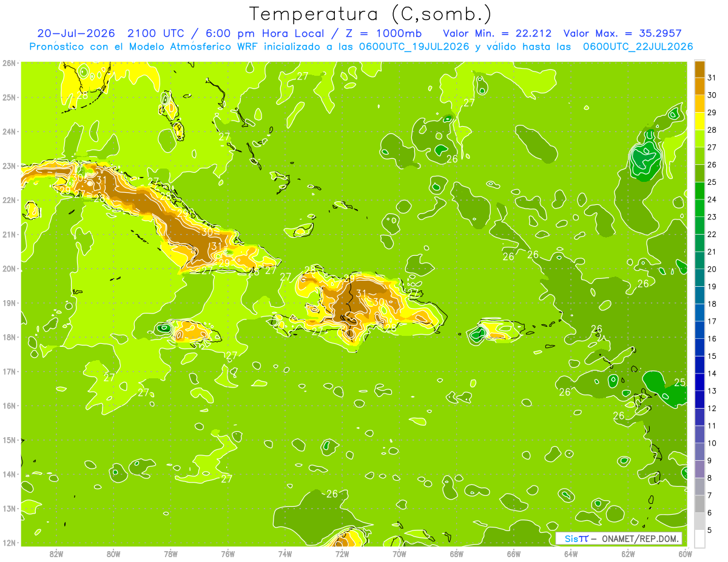Pick the purple swatch between 9 and 10
Screen dimensions: 728x562
point(699,452)
